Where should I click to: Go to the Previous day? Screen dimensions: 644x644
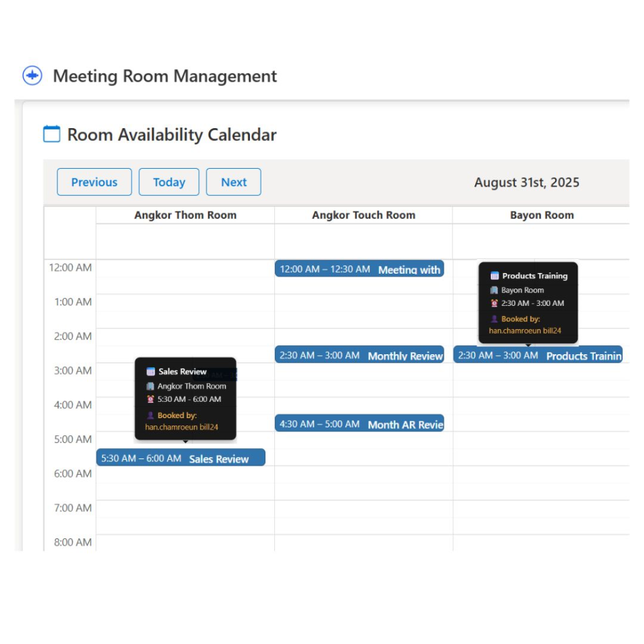coord(94,182)
